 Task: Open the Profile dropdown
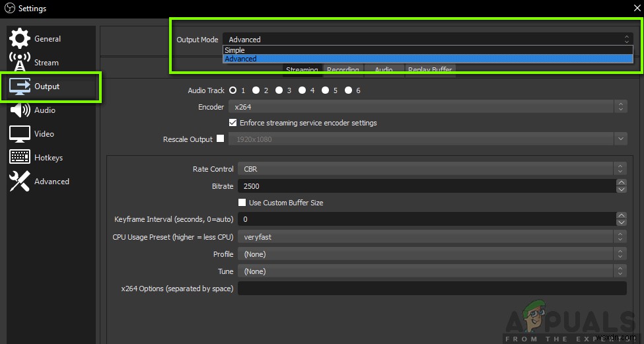(x=432, y=254)
